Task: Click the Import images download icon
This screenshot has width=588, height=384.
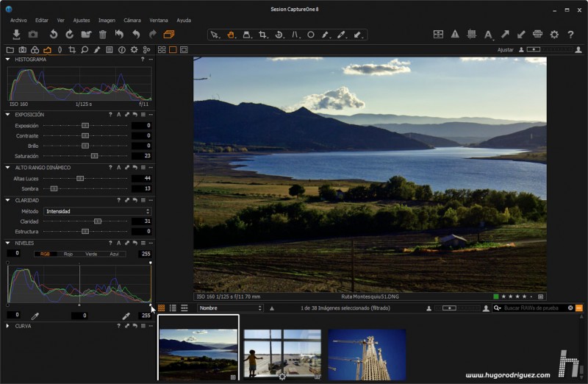Action: [16, 35]
